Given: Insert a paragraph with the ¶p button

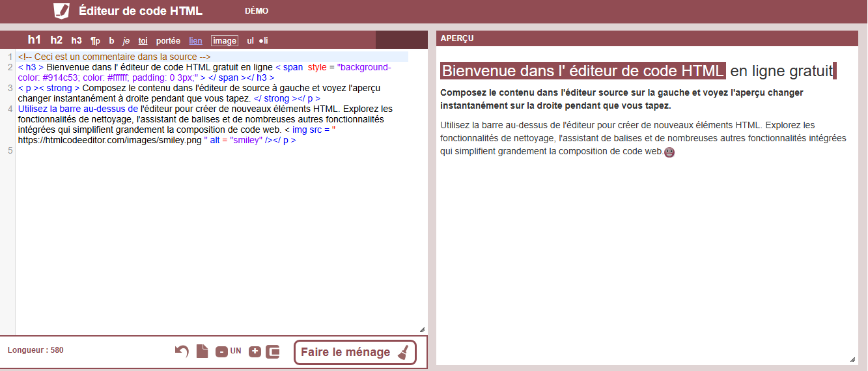Looking at the screenshot, I should click(95, 40).
